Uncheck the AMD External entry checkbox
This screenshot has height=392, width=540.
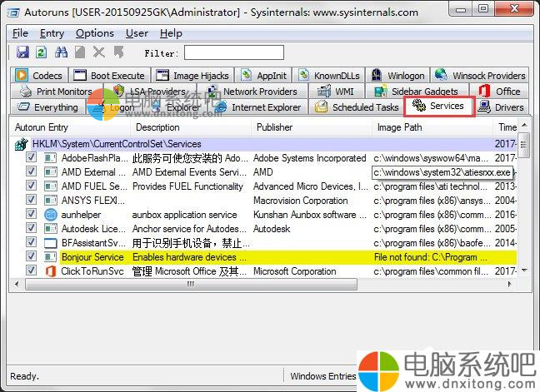(31, 171)
